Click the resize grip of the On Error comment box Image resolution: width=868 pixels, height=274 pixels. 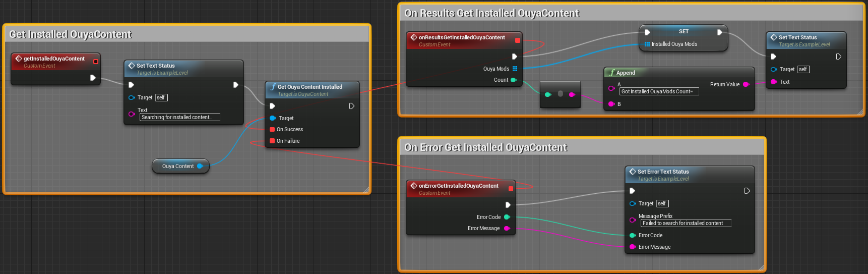pyautogui.click(x=761, y=268)
